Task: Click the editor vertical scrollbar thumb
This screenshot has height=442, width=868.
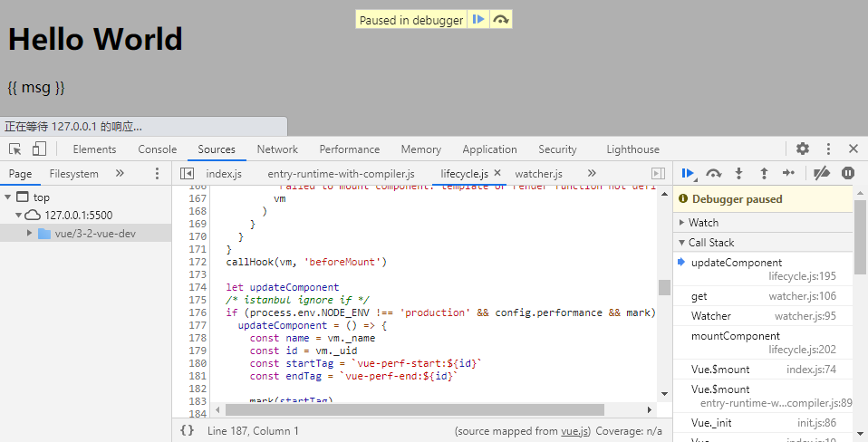Action: (664, 288)
